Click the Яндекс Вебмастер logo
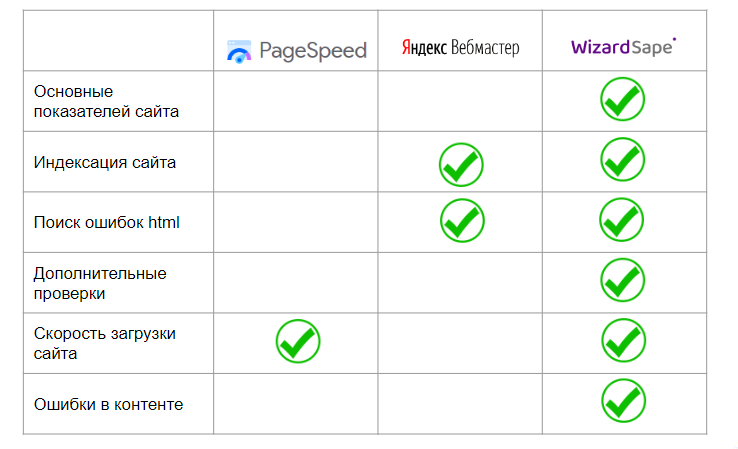 pos(460,48)
